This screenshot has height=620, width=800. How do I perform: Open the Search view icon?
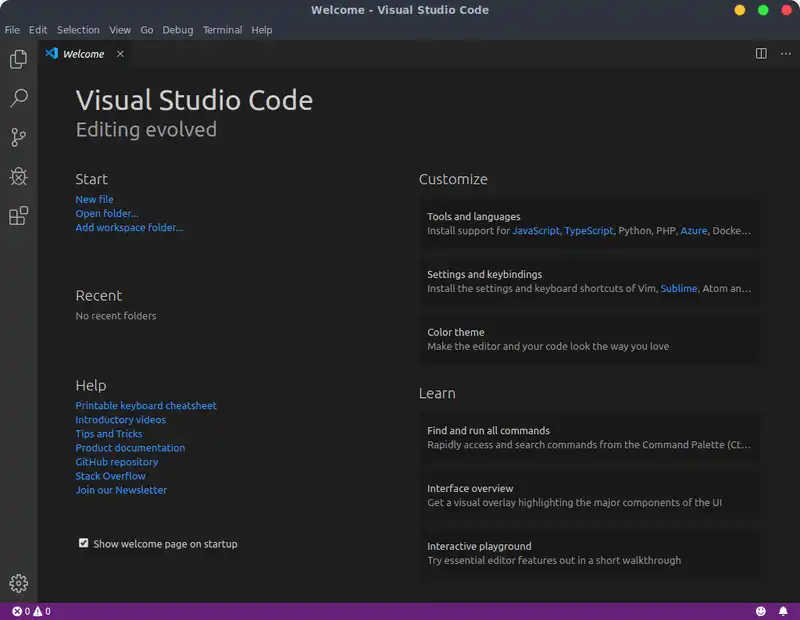[18, 98]
